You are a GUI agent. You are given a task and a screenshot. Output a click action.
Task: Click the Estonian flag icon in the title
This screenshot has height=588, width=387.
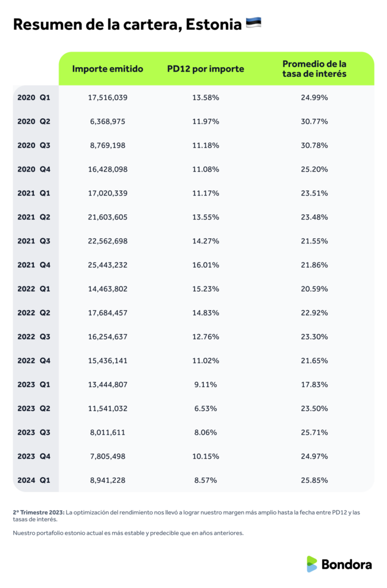(x=253, y=24)
